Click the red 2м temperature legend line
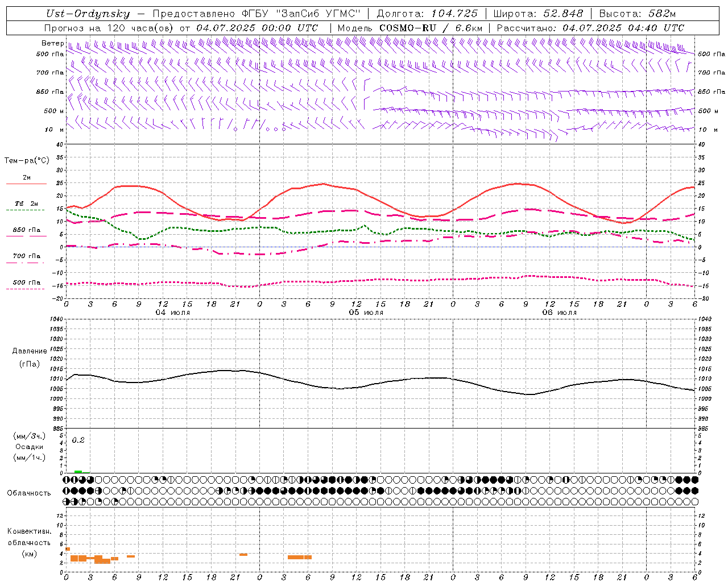 (x=26, y=184)
